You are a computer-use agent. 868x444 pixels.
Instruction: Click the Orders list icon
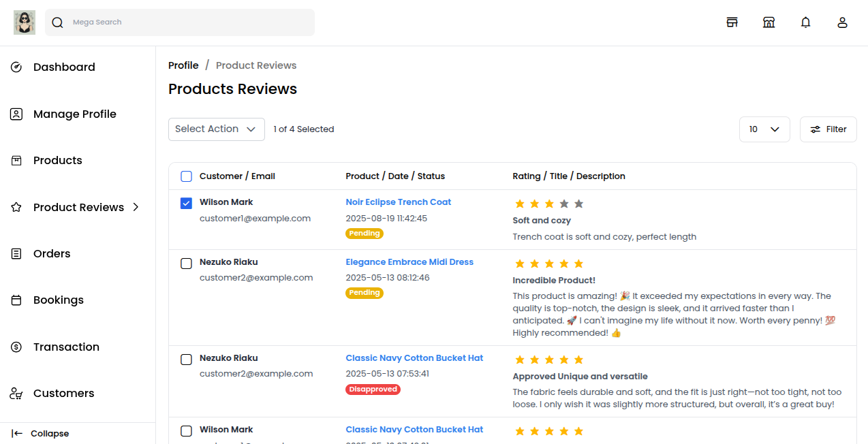click(16, 253)
